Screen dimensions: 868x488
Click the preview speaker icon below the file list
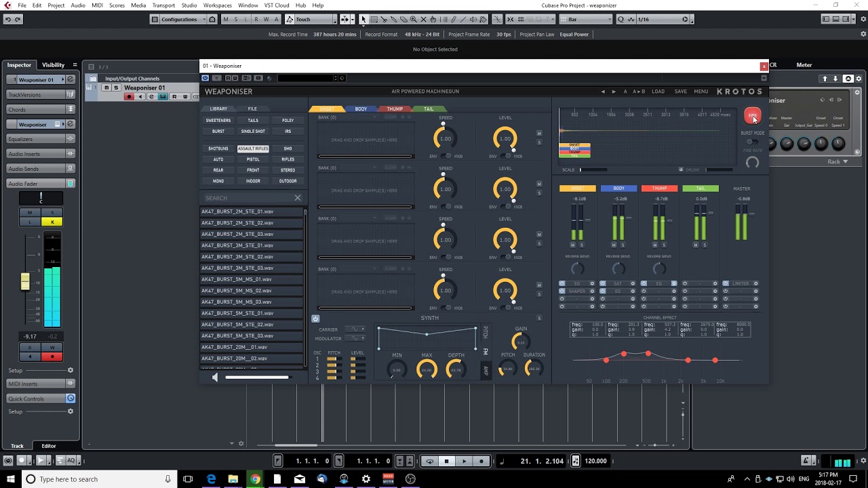(x=215, y=378)
